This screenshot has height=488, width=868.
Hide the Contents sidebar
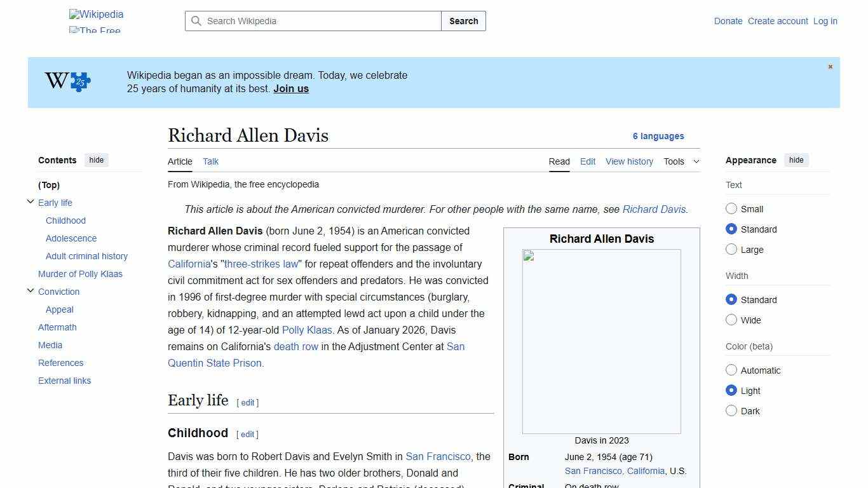[x=96, y=160]
